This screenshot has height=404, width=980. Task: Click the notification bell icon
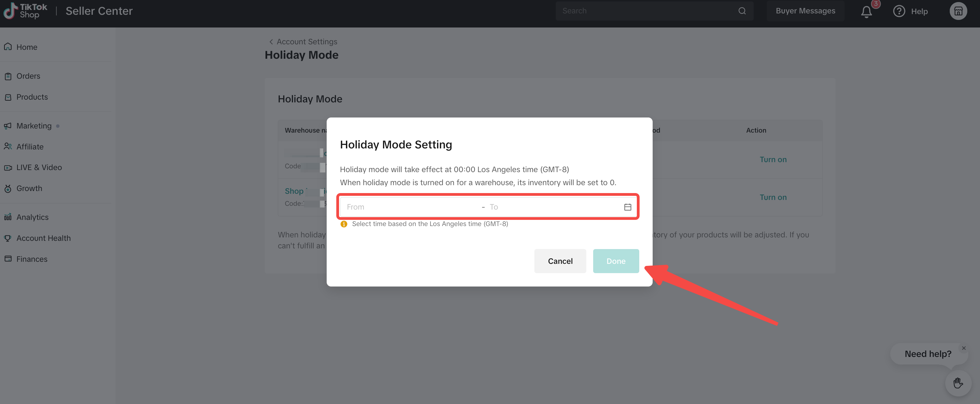pos(866,12)
